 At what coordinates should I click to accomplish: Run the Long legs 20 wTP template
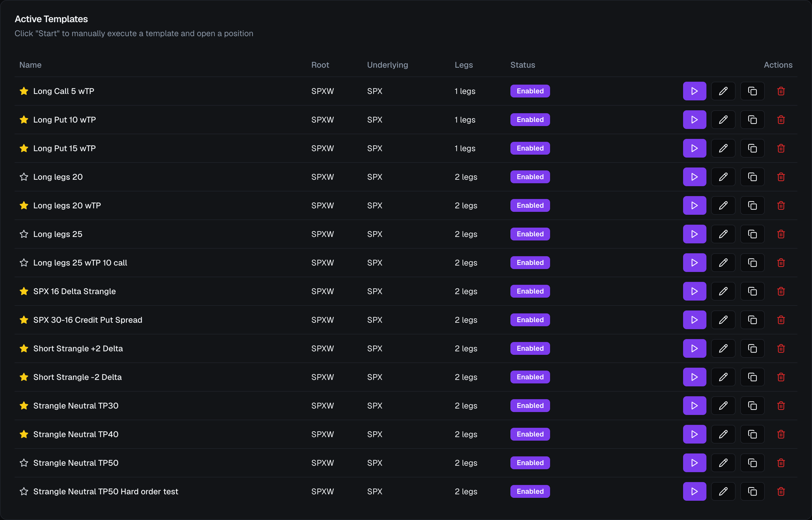click(x=694, y=205)
